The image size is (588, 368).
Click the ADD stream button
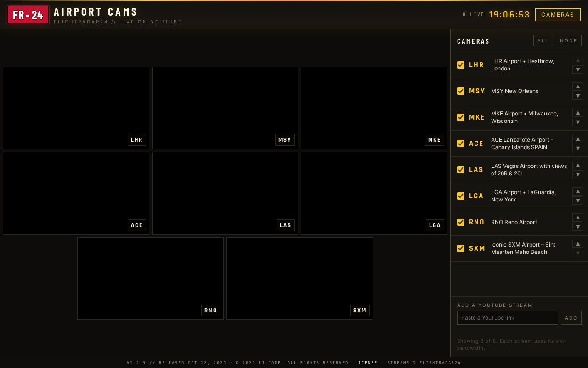pyautogui.click(x=571, y=318)
